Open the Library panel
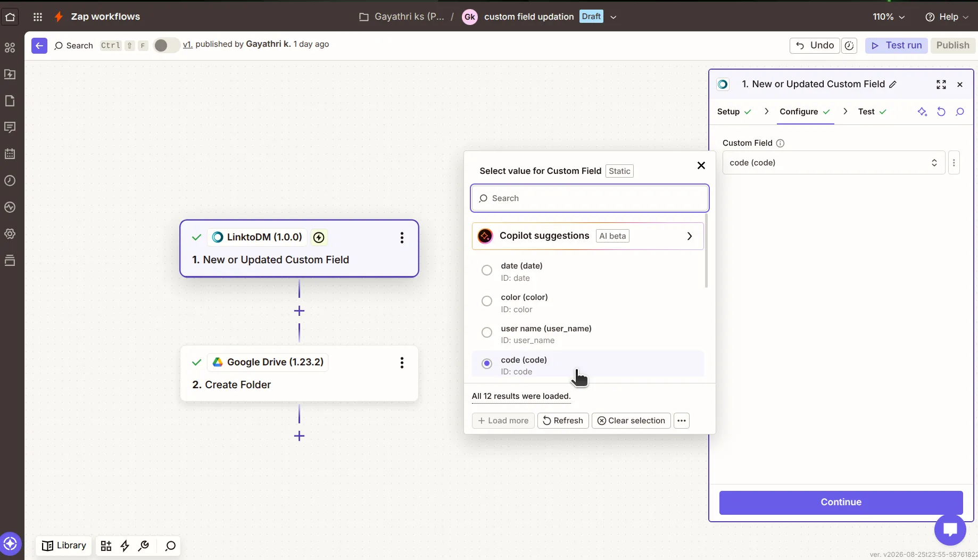The width and height of the screenshot is (978, 560). pos(64,546)
